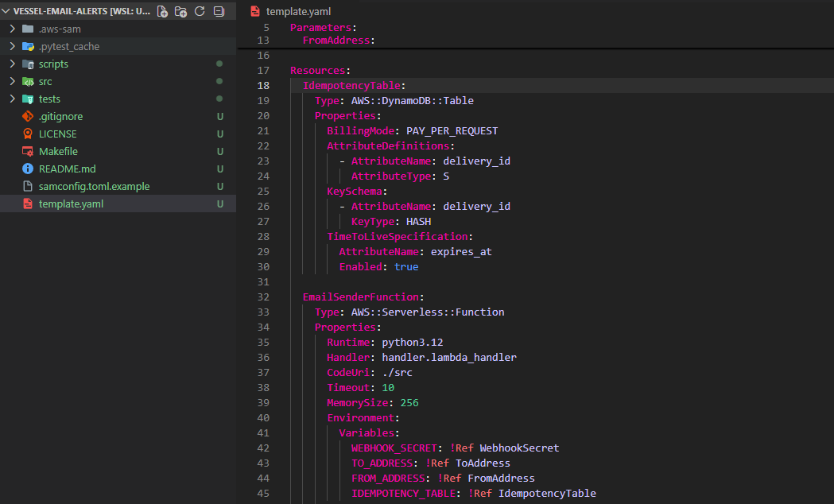The width and height of the screenshot is (834, 504).
Task: Click the ./src CodeUri value
Action: pos(397,373)
